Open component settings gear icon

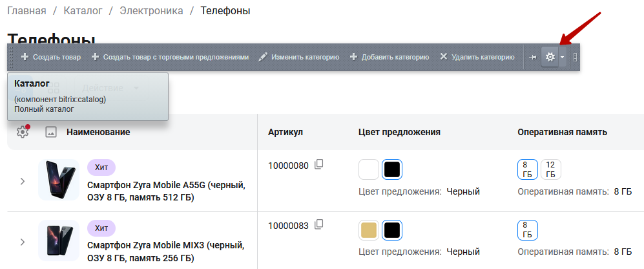[x=550, y=57]
